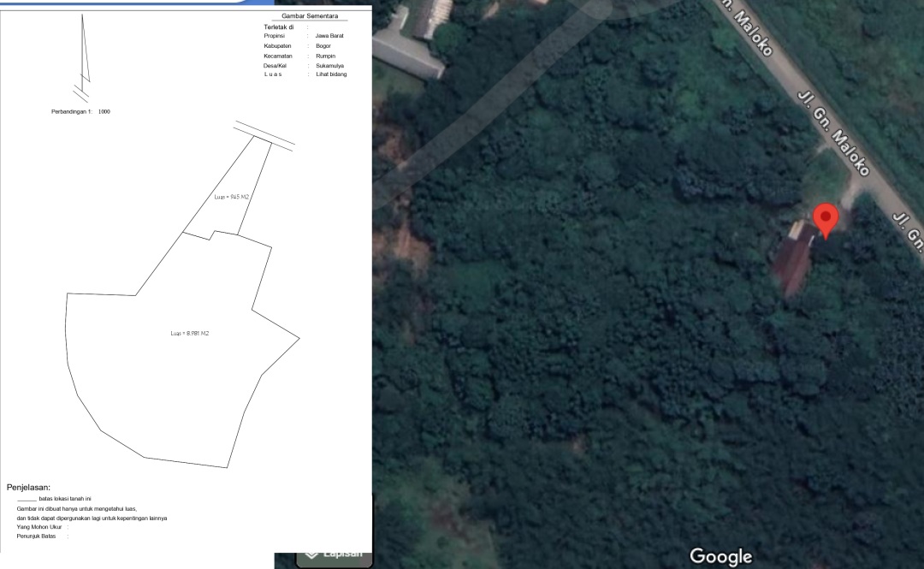Click the double-line road symbol above the small plot
Image resolution: width=924 pixels, height=569 pixels.
(x=264, y=134)
